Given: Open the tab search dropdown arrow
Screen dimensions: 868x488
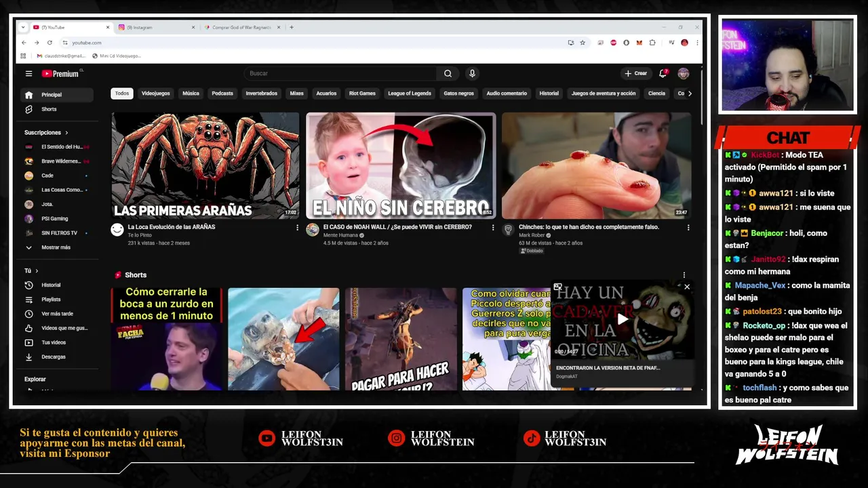Looking at the screenshot, I should click(x=22, y=27).
